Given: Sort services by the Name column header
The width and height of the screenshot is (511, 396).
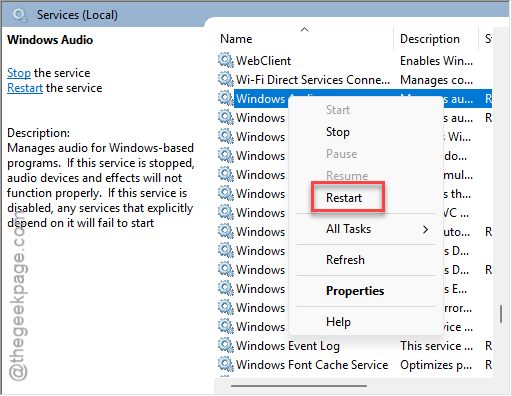Looking at the screenshot, I should (x=236, y=39).
